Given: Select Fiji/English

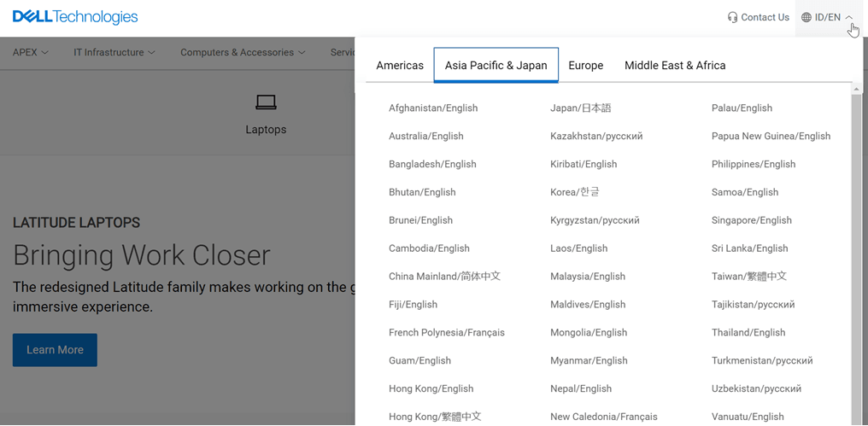Looking at the screenshot, I should pyautogui.click(x=413, y=305).
